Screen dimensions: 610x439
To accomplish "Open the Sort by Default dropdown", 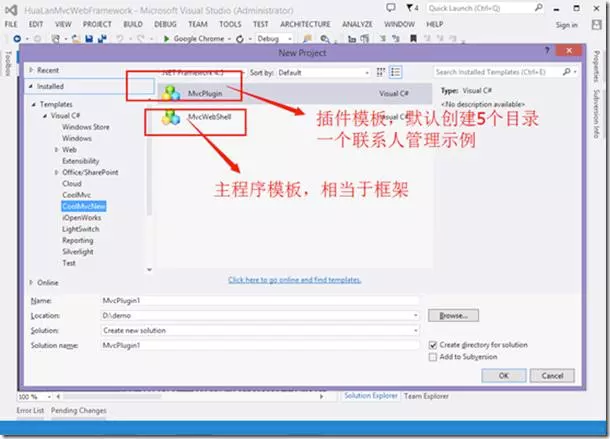I will click(323, 73).
